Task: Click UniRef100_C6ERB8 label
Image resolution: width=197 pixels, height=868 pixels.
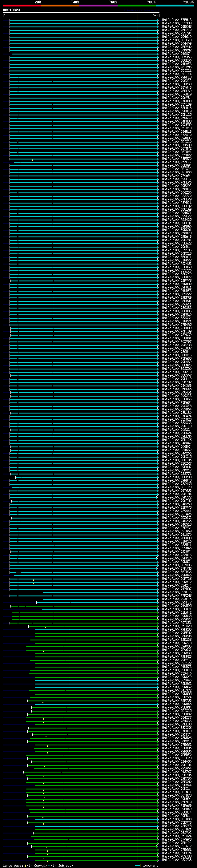Action: tap(177, 477)
